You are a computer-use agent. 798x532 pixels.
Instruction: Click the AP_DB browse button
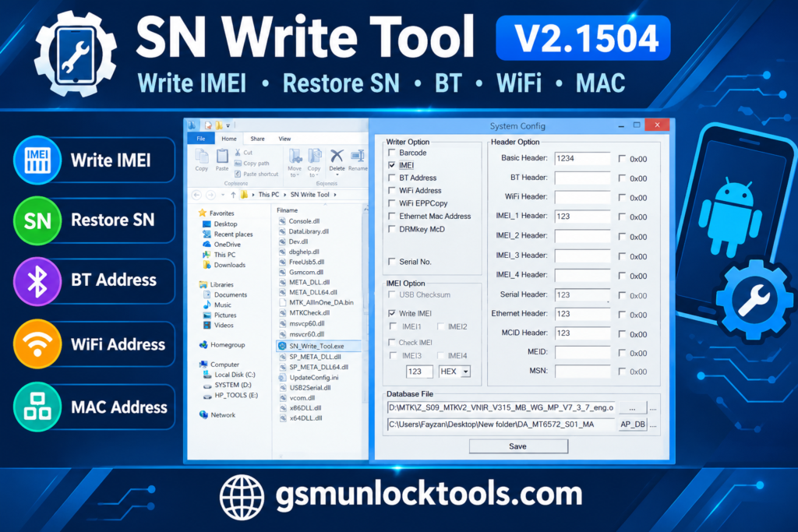click(x=633, y=425)
